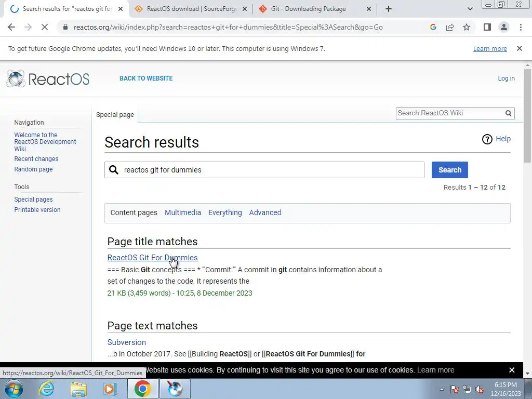This screenshot has width=532, height=399.
Task: Click the network tray icon
Action: tap(467, 389)
